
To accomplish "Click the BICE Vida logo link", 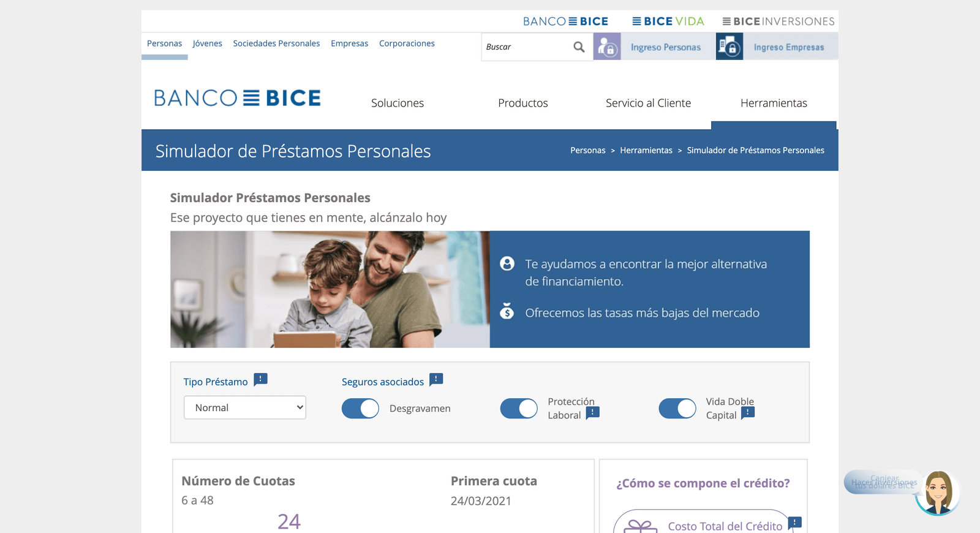I will tap(668, 21).
